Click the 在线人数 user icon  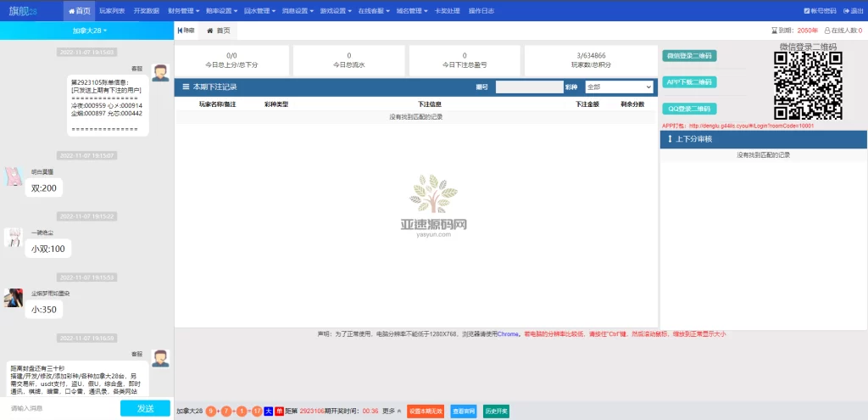pyautogui.click(x=827, y=31)
